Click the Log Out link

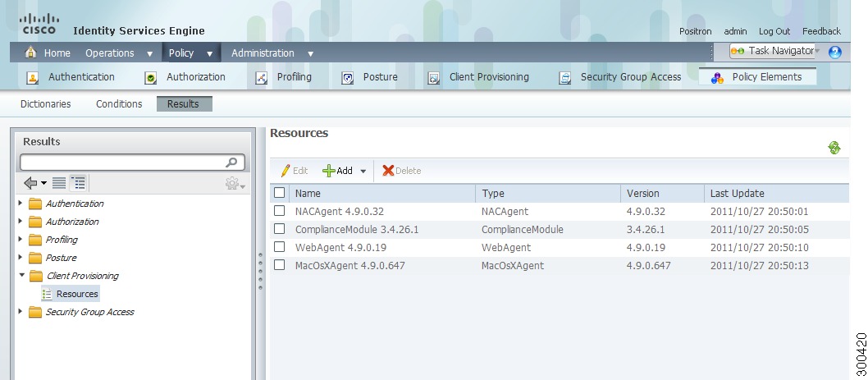point(774,31)
